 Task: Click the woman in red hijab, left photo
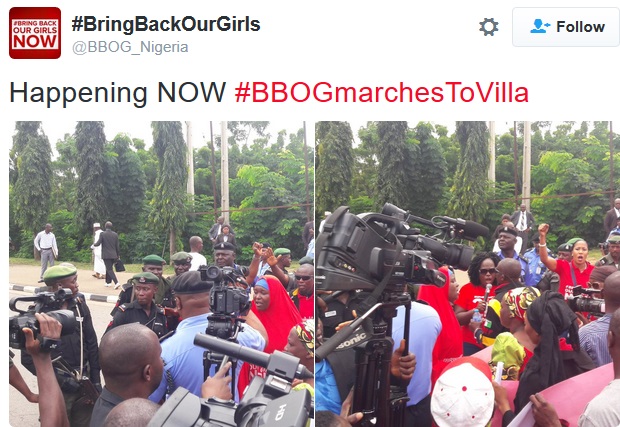pos(273,312)
